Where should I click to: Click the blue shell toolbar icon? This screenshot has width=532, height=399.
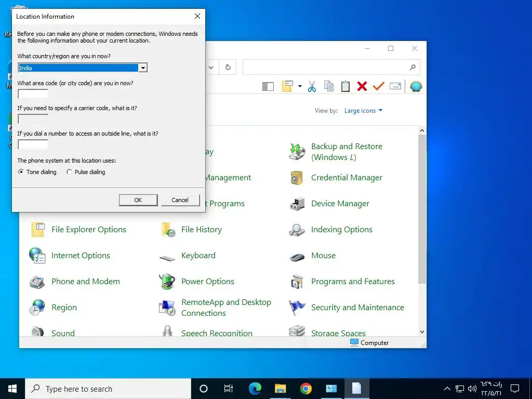coord(416,87)
